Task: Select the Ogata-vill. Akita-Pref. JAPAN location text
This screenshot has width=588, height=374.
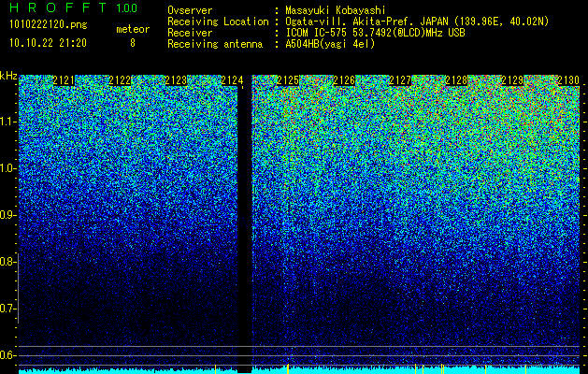Action: [x=417, y=22]
